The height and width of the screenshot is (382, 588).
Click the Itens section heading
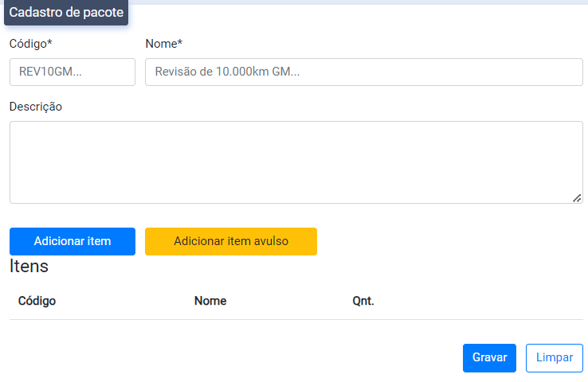tap(29, 267)
